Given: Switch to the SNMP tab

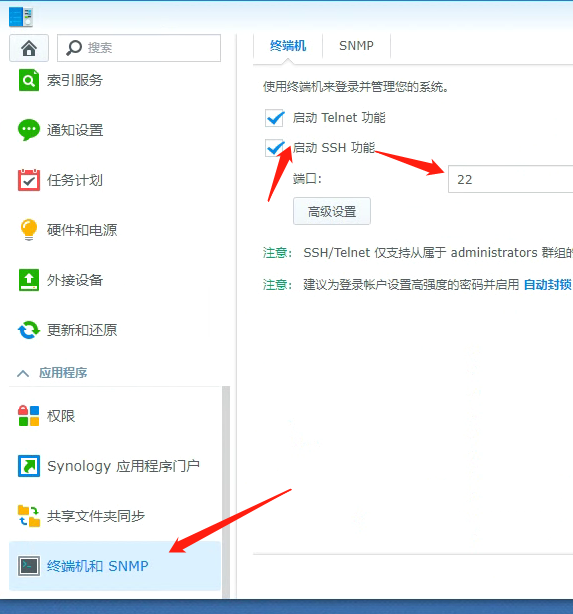Looking at the screenshot, I should 356,46.
